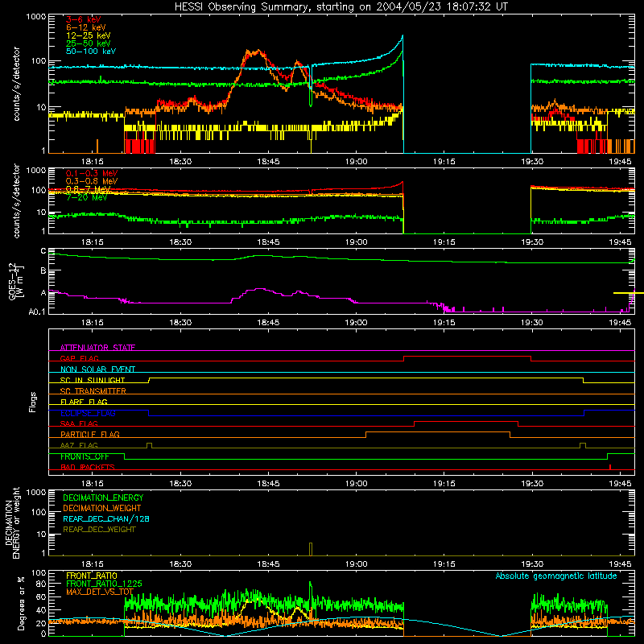Select the SC_IN_SUNLIGHT flag label
This screenshot has width=644, height=644.
pyautogui.click(x=93, y=380)
